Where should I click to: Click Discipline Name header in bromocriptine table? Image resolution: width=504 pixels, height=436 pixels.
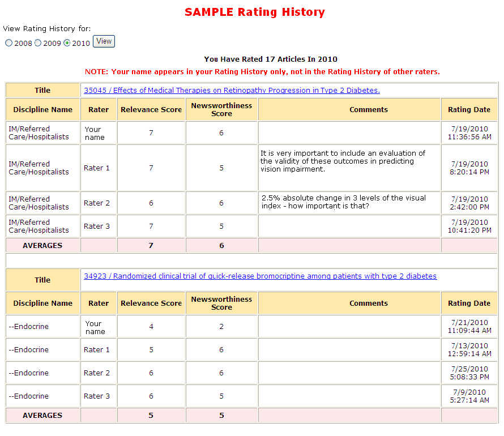[x=43, y=304]
